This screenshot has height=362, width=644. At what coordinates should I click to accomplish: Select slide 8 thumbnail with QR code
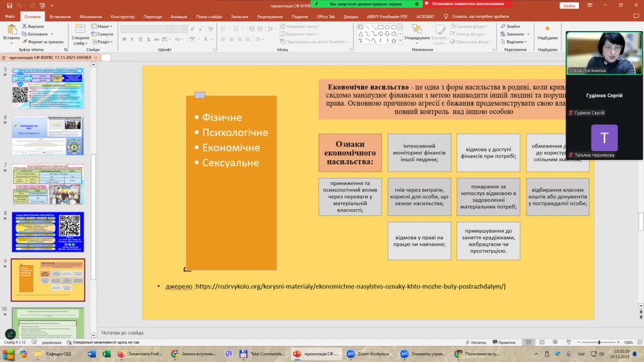click(x=48, y=232)
